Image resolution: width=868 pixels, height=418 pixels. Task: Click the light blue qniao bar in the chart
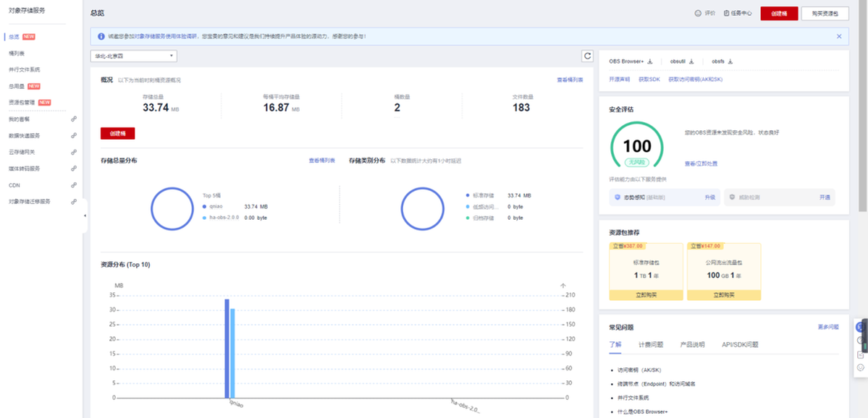point(232,353)
